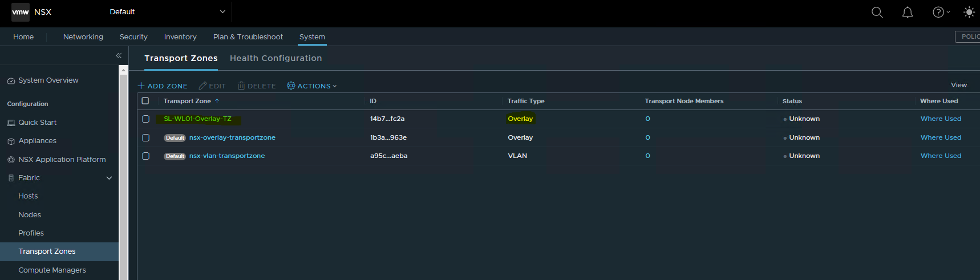Click the NSX Application Platform icon

(11, 160)
